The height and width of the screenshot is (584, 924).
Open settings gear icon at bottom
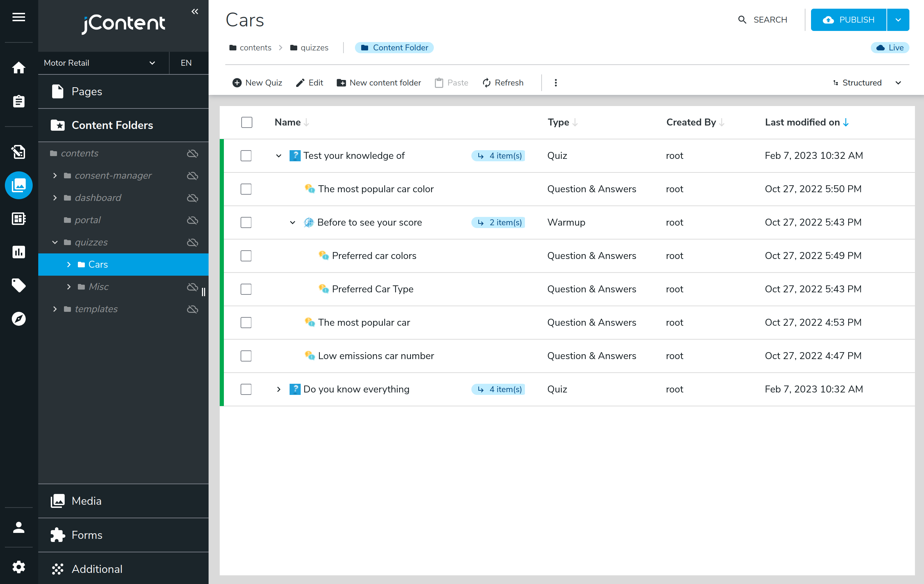[x=18, y=567]
